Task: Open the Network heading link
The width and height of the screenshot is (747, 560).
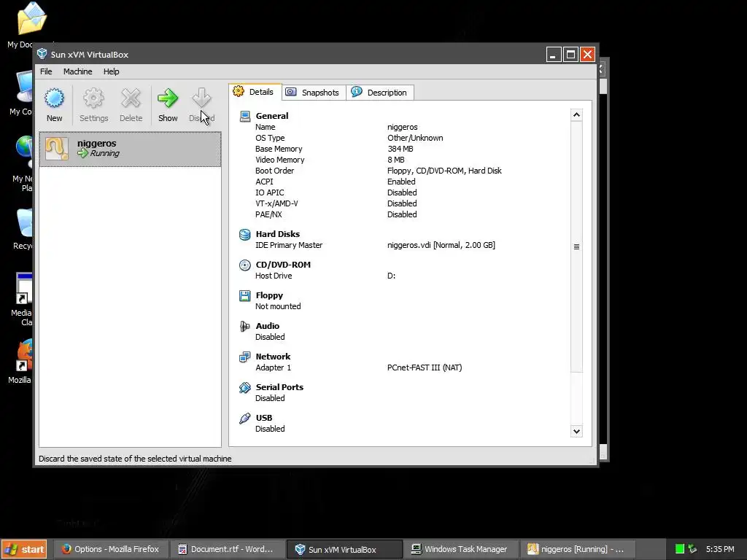Action: click(x=273, y=356)
